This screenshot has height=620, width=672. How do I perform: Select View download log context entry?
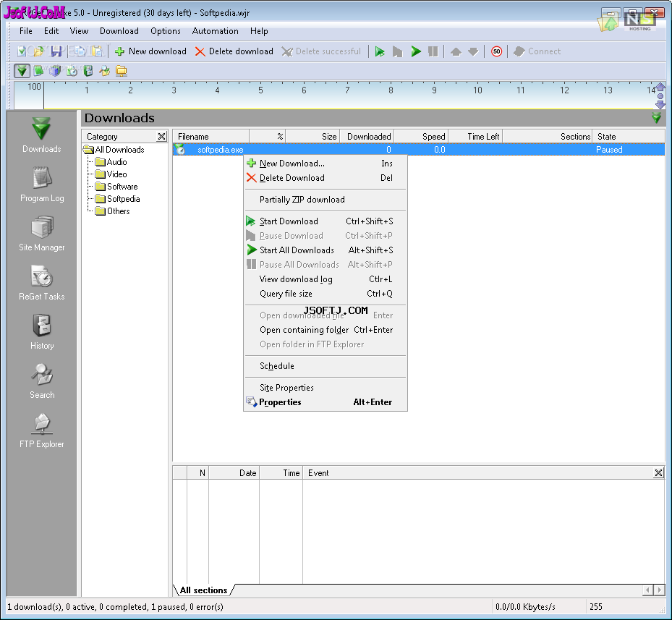326,279
